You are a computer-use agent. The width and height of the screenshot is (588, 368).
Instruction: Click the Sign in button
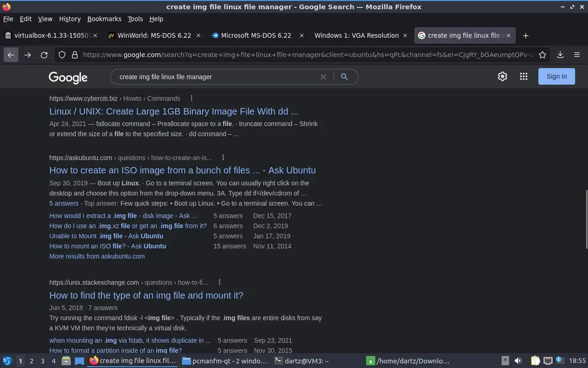[556, 76]
